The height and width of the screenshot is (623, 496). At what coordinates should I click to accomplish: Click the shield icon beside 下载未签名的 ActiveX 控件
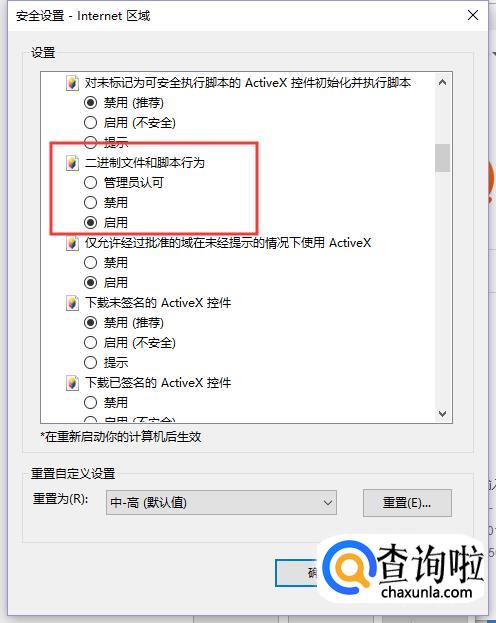pyautogui.click(x=72, y=303)
